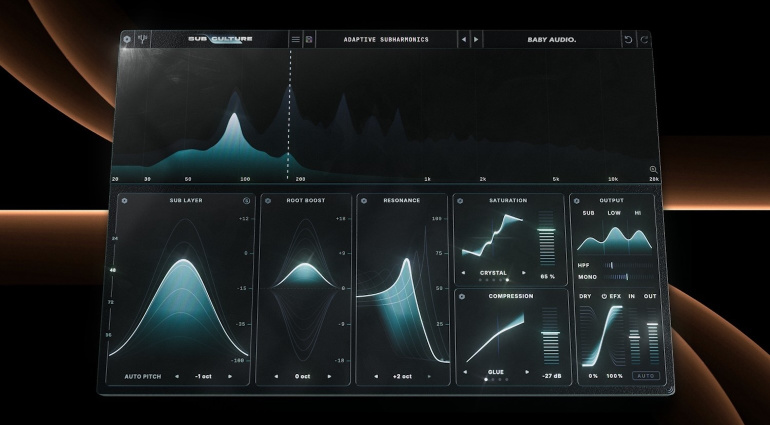Load the next preset with right arrow
Screen dimensions: 770x425
[476, 39]
